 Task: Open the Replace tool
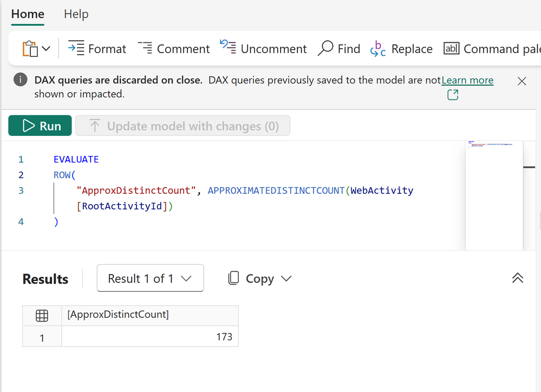coord(401,49)
